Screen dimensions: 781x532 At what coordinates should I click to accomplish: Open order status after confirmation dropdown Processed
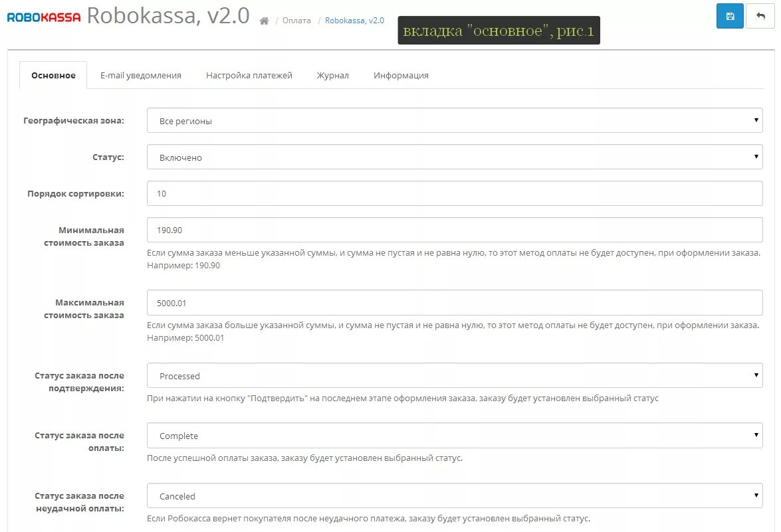click(455, 376)
